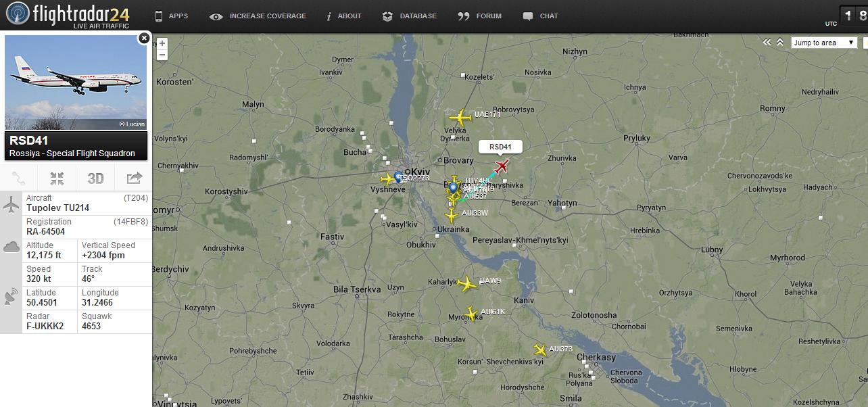Select the AUI373 aircraft icon

[x=540, y=350]
